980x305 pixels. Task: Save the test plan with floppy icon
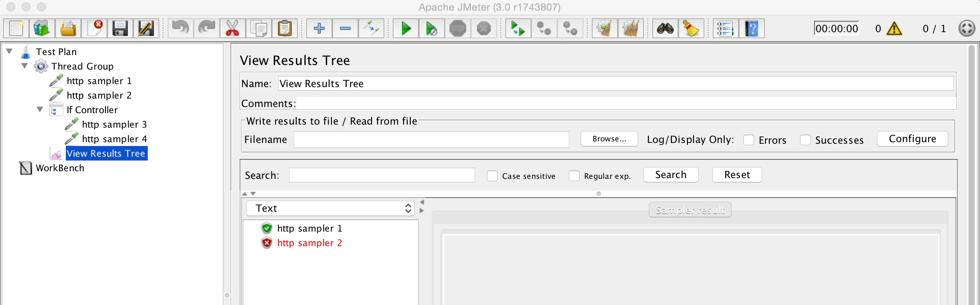(120, 28)
